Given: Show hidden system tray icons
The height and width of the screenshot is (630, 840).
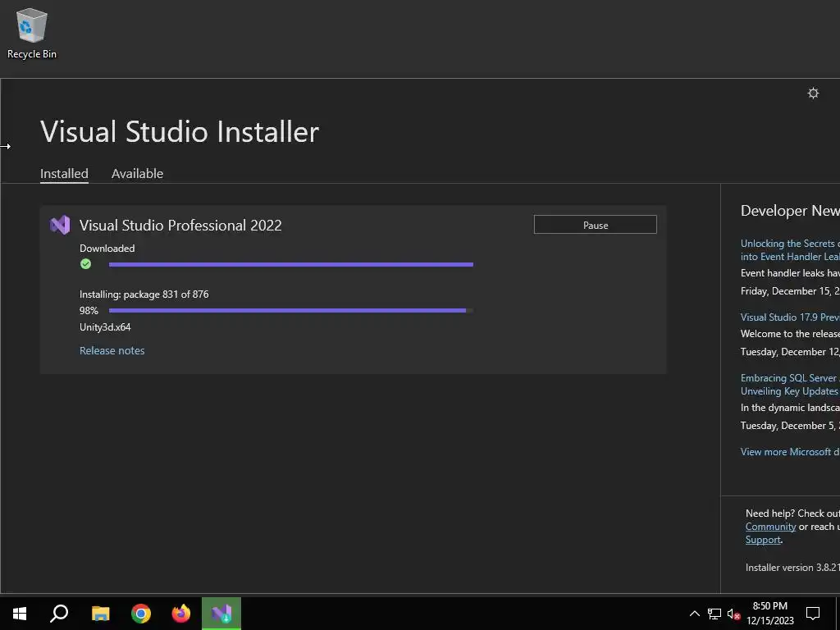Looking at the screenshot, I should (694, 614).
